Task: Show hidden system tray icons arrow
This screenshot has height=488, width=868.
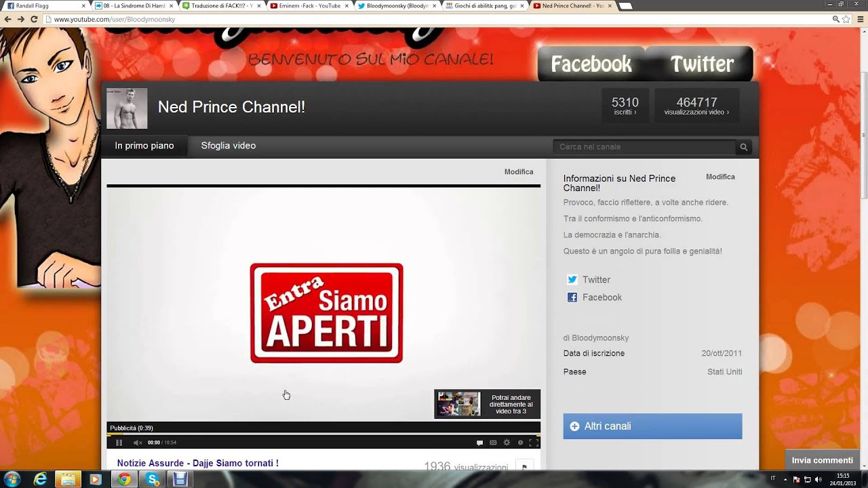Action: (x=787, y=479)
